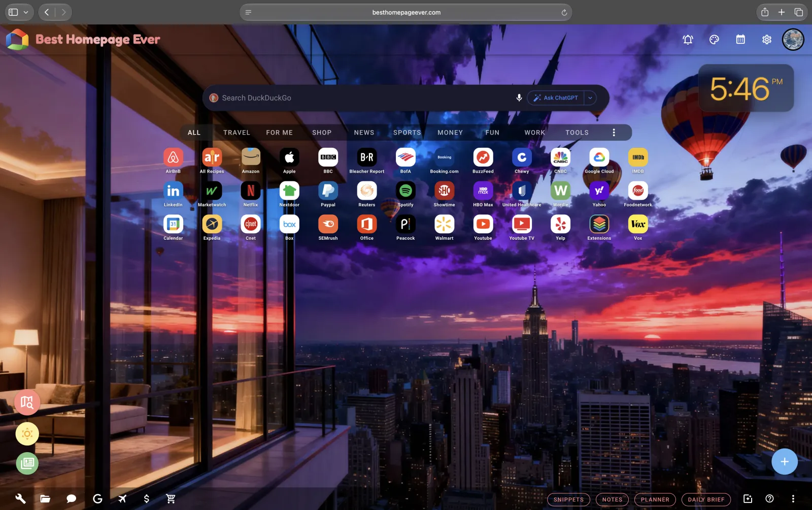812x510 pixels.
Task: Open the NOTES panel button
Action: (x=612, y=499)
